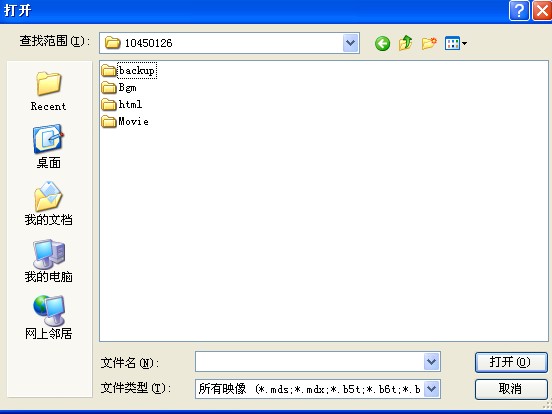Go back to last visited folder
The height and width of the screenshot is (414, 552).
tap(382, 44)
